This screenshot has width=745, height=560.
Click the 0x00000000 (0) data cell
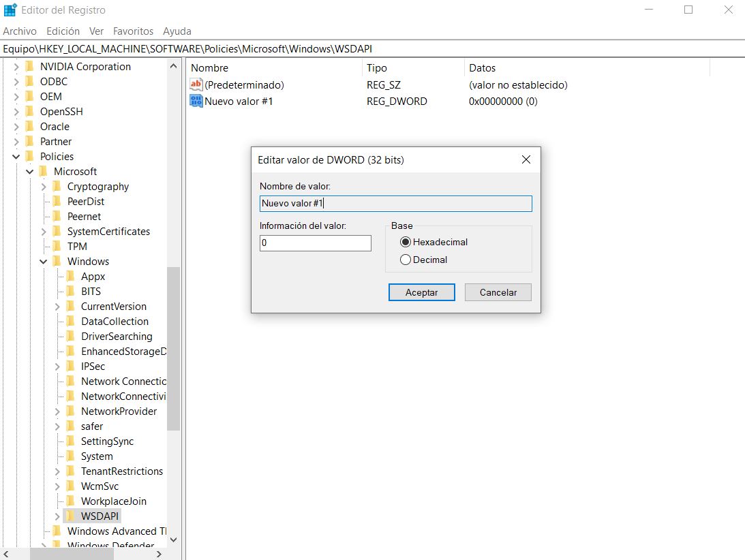(x=503, y=102)
